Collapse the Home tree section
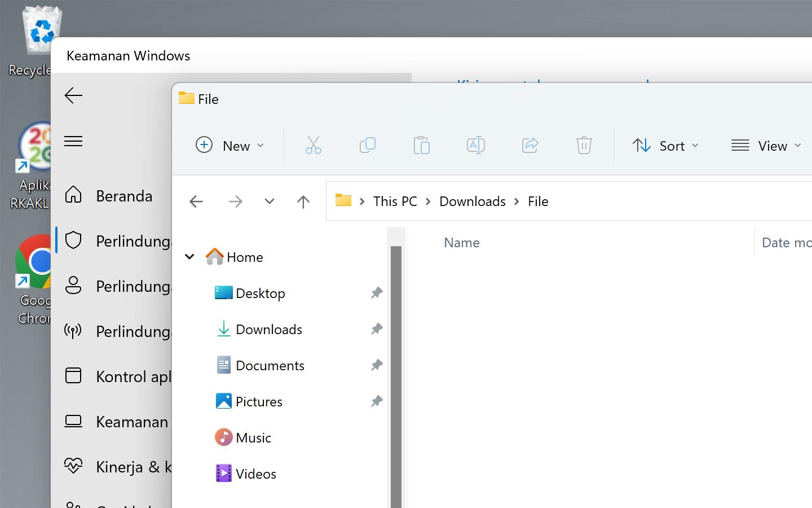The image size is (812, 508). 189,257
